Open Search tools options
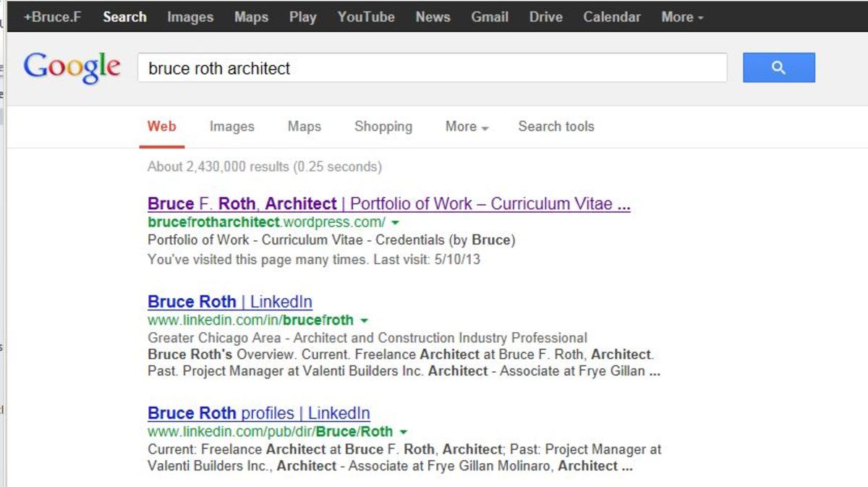This screenshot has height=487, width=868. pyautogui.click(x=556, y=127)
